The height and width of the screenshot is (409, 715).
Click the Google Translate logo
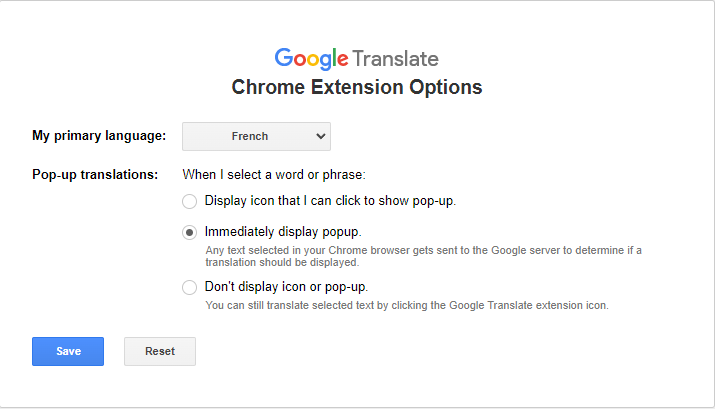356,58
